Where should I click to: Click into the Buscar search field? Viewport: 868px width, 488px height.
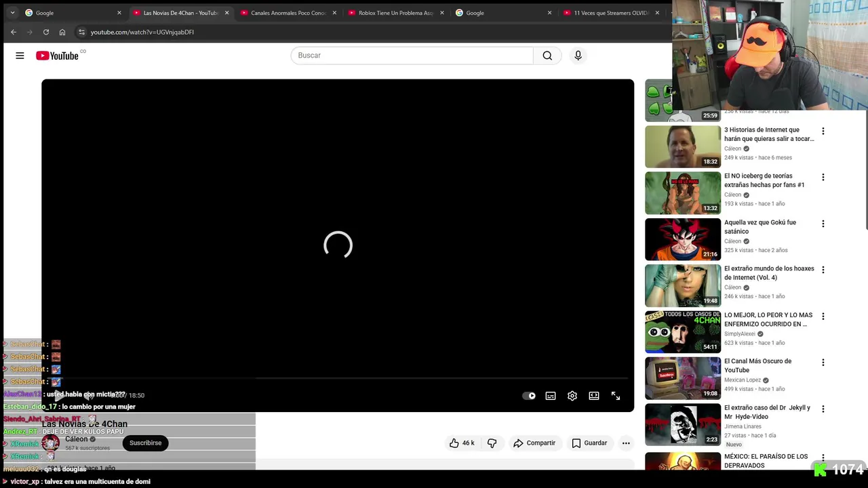(x=412, y=56)
